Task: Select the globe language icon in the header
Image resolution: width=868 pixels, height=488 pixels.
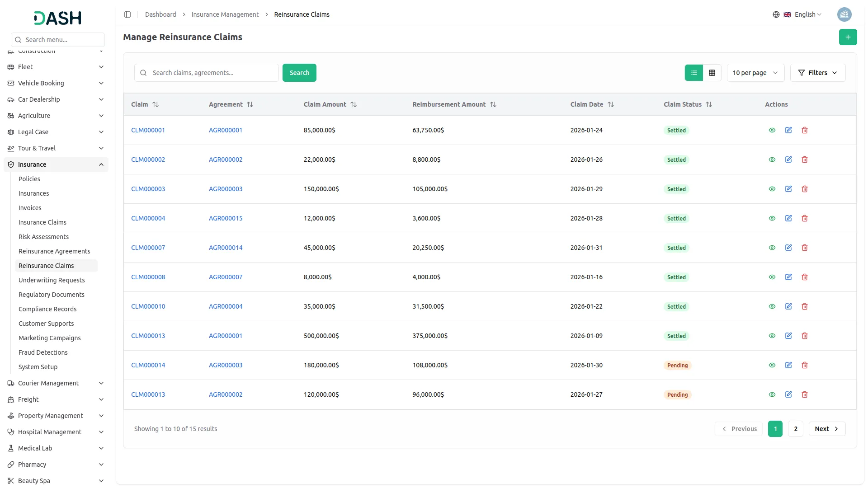Action: click(x=776, y=14)
